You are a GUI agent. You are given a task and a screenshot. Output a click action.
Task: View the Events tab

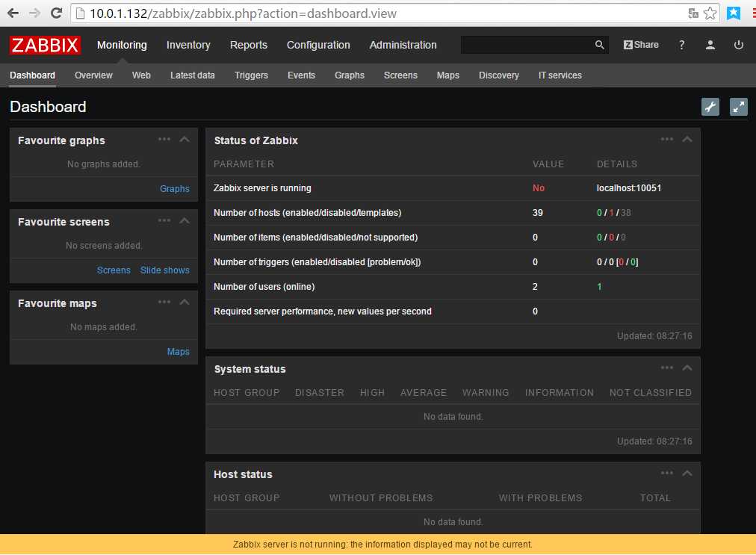[301, 75]
